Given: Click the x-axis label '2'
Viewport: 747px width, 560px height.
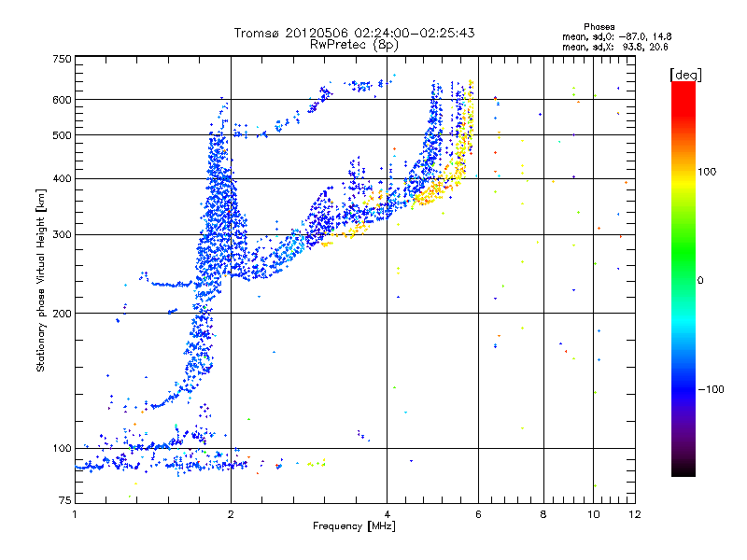Looking at the screenshot, I should click(x=231, y=514).
